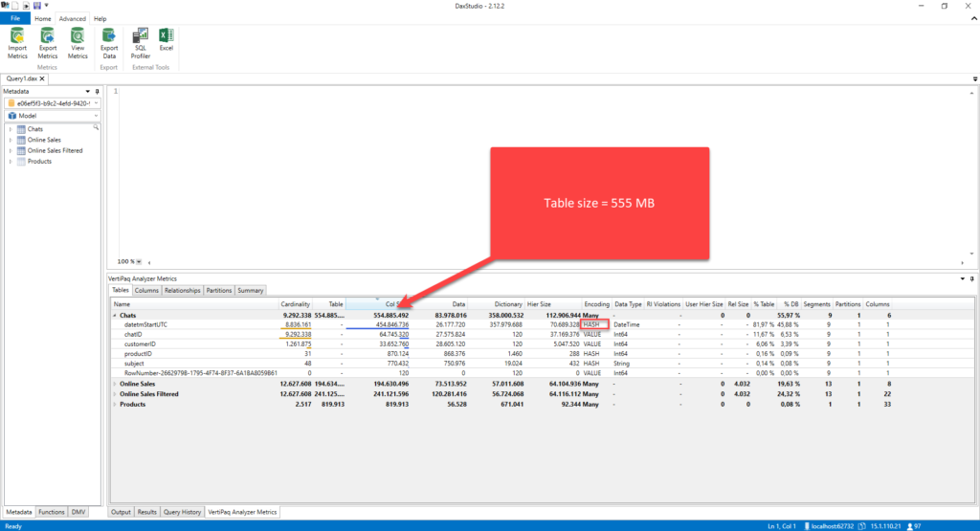
Task: Click the document tab list dropdown arrow
Action: [975, 79]
